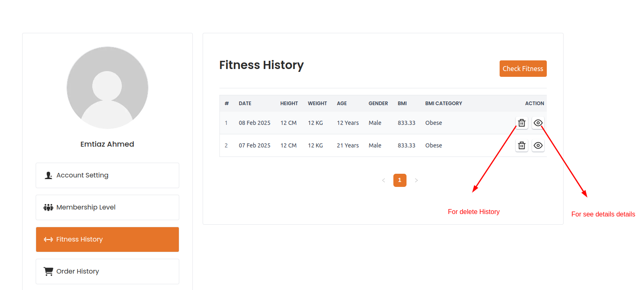Click the Obese value in the first row
Screen dimensions: 644x290
coord(433,123)
